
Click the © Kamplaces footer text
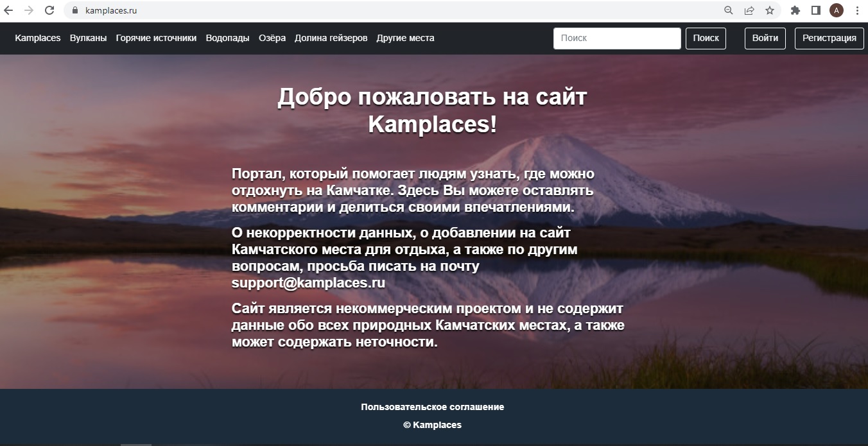[x=433, y=425]
